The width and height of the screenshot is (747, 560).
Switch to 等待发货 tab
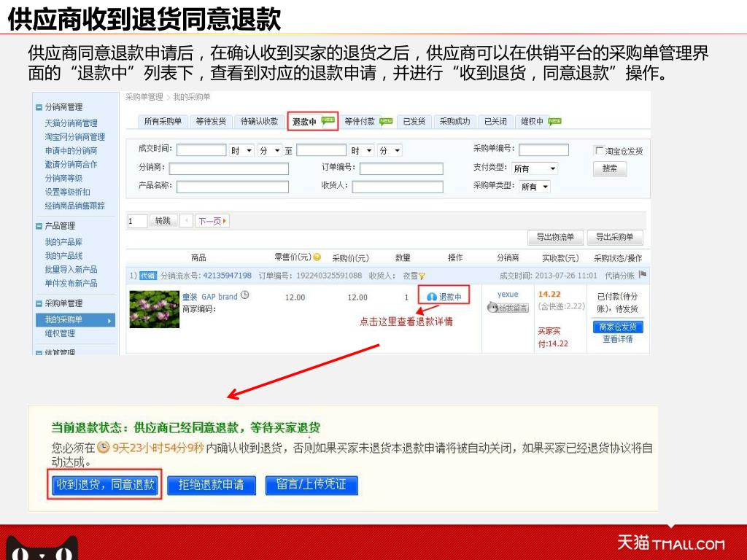point(211,122)
